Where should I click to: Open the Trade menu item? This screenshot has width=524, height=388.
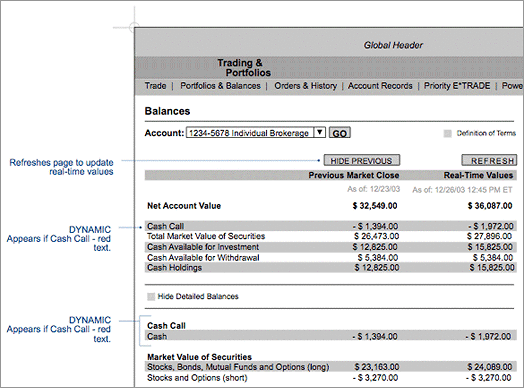pos(155,86)
